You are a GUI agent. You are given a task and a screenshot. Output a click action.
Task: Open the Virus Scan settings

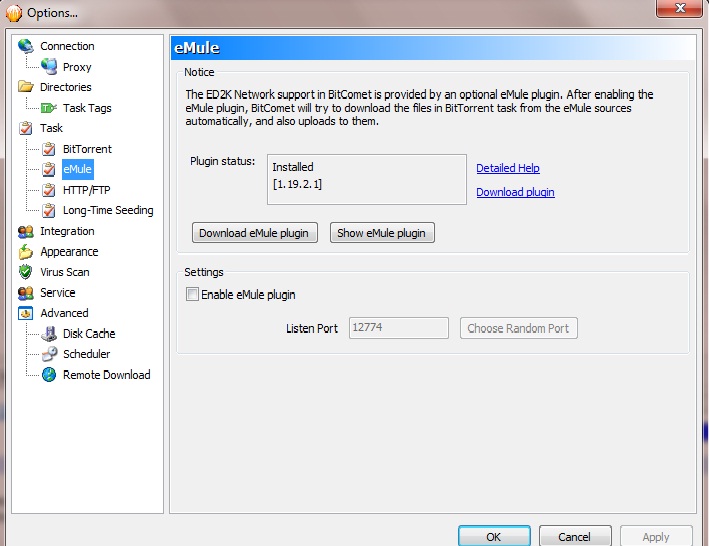click(x=65, y=272)
